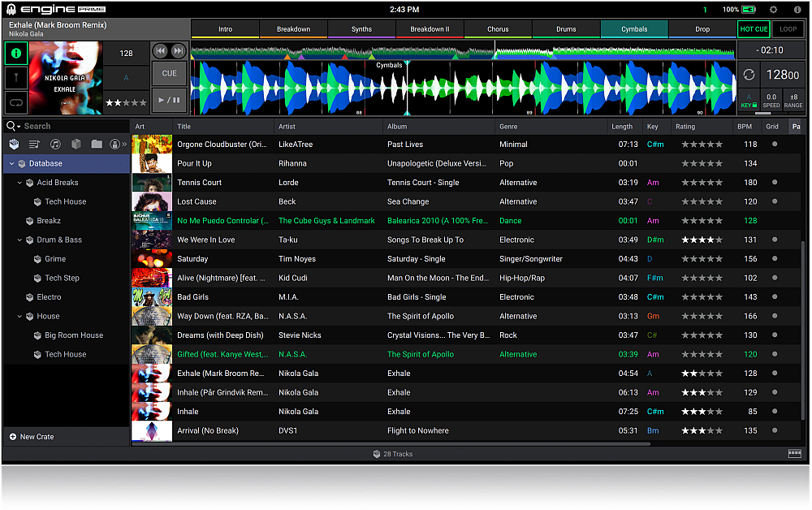This screenshot has width=812, height=510.
Task: Toggle the KEY lock button
Action: (749, 101)
